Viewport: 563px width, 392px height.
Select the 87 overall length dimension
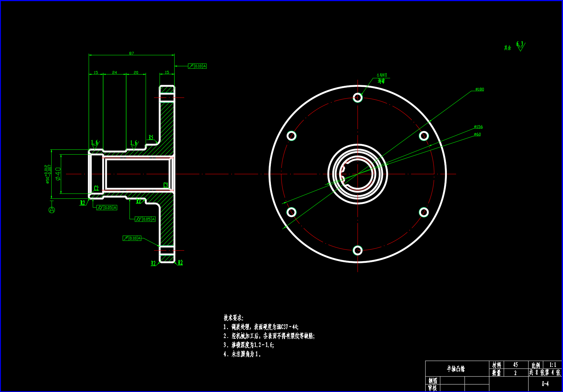pos(131,53)
